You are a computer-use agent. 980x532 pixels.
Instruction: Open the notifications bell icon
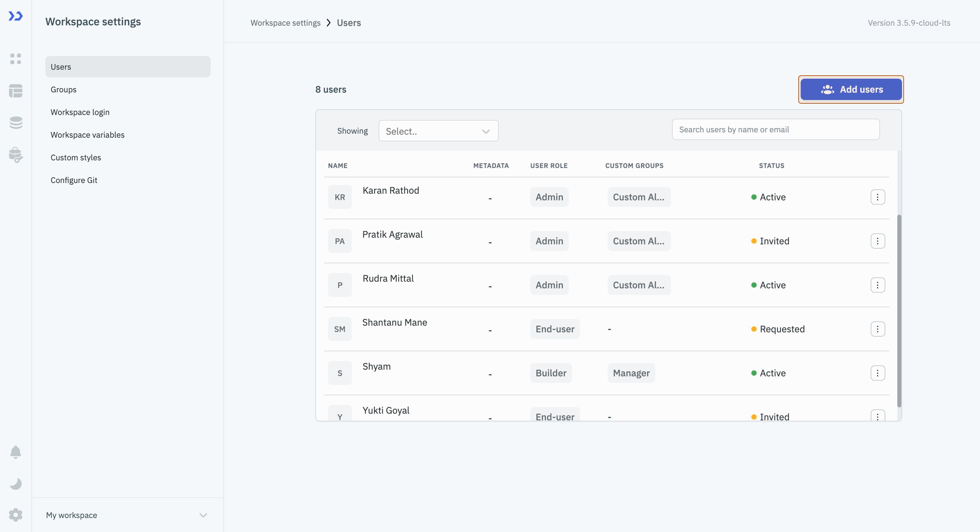click(16, 452)
